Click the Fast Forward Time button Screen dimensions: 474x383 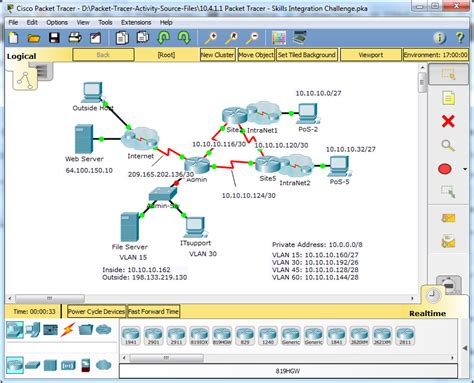click(153, 311)
